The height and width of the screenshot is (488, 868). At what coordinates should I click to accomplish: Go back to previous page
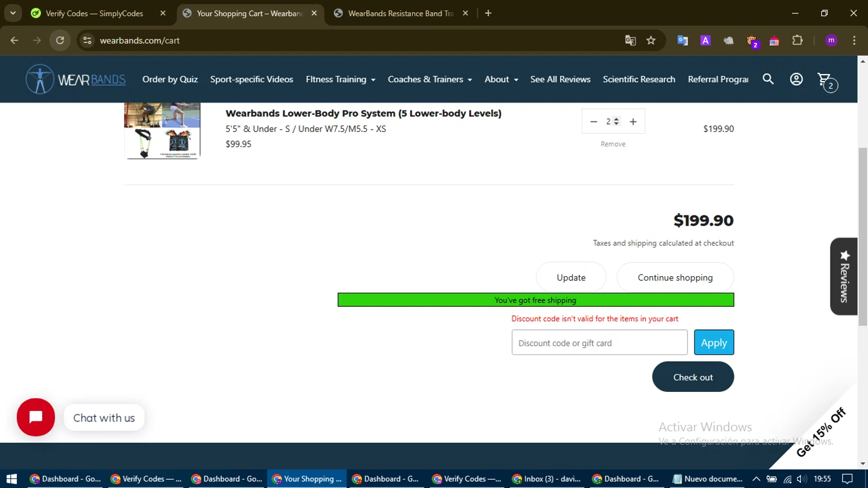click(x=14, y=41)
